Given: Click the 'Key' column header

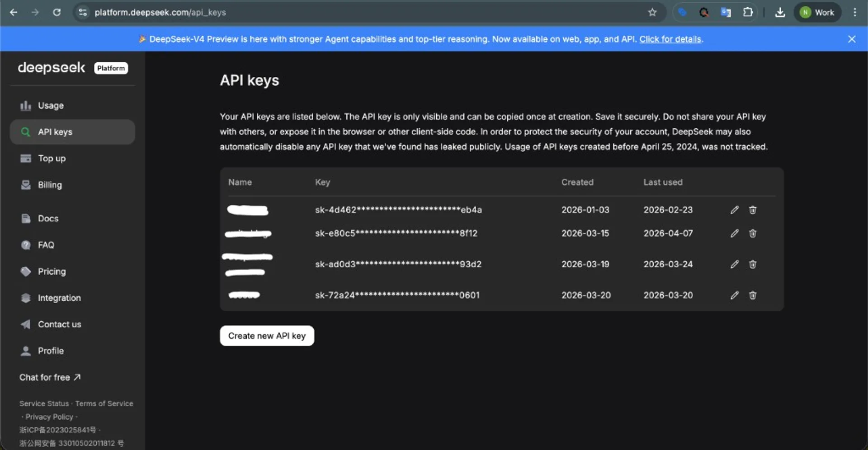Looking at the screenshot, I should pos(322,182).
